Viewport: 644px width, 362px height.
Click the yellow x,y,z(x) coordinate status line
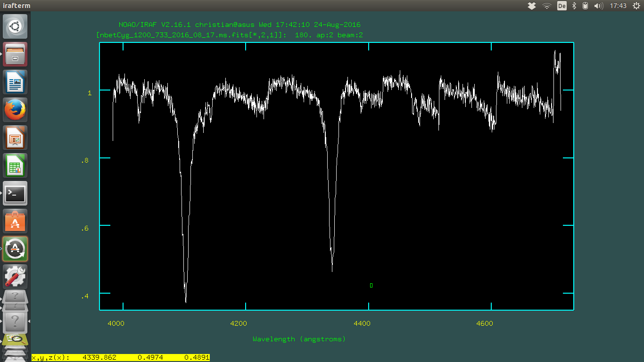coord(120,358)
